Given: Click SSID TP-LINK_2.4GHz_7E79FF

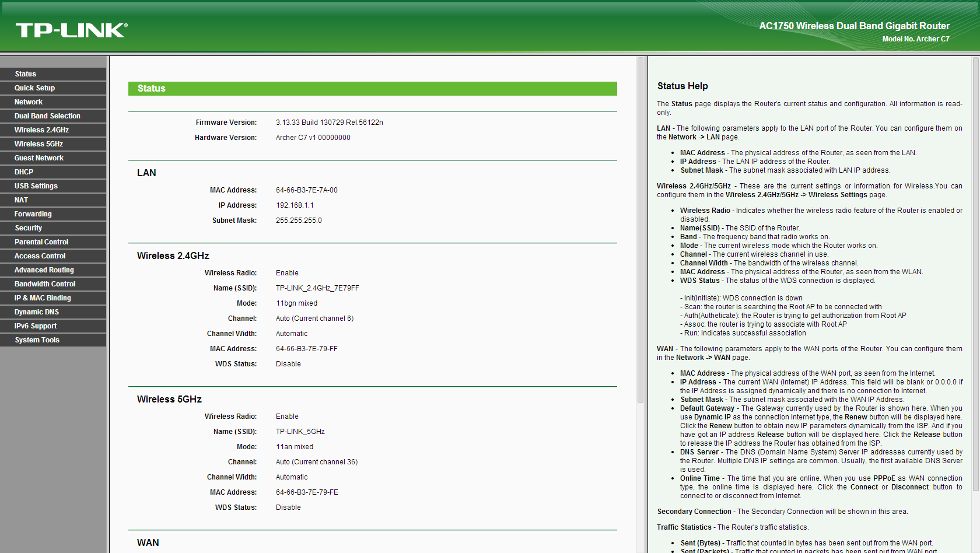Looking at the screenshot, I should (x=317, y=288).
